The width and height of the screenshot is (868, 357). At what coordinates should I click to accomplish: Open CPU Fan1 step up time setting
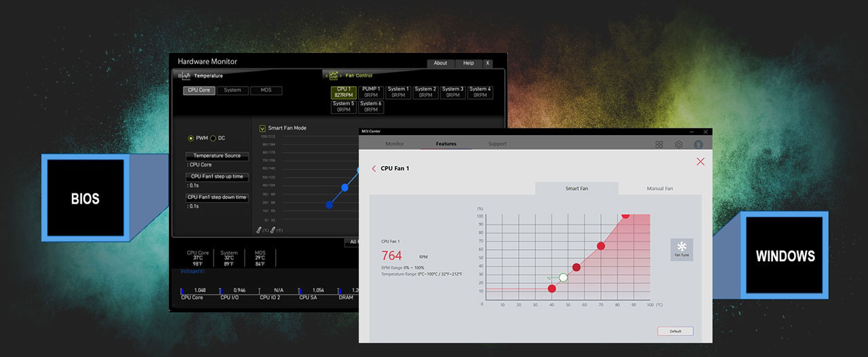click(217, 176)
